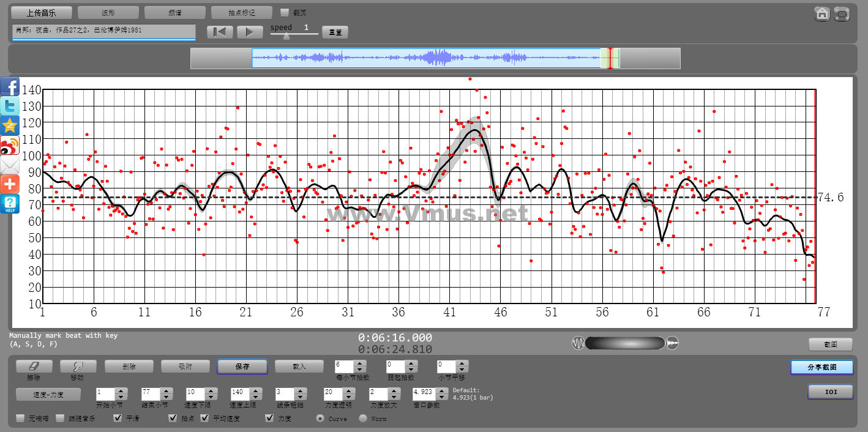Uncheck the 平滑 smoothing checkbox
Screen dimensions: 868x432
coord(118,419)
